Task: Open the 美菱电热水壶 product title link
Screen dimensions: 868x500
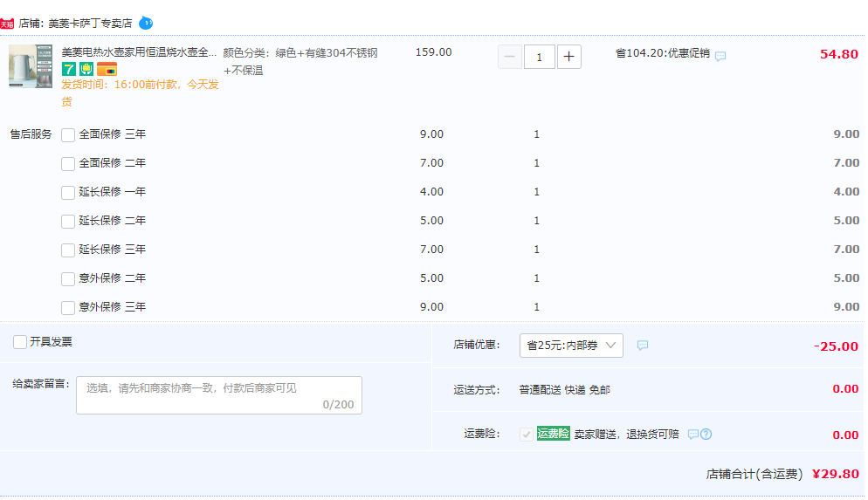Action: [139, 52]
